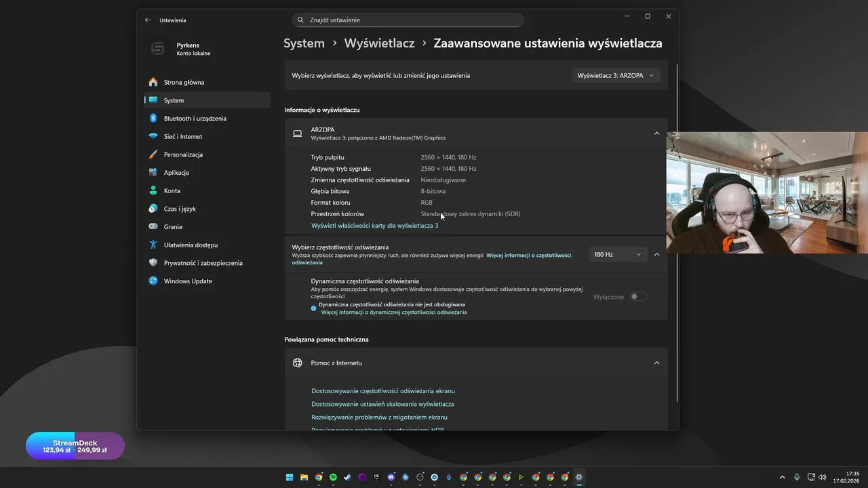The width and height of the screenshot is (868, 488).
Task: Click the microphone icon in system tray
Action: click(797, 477)
